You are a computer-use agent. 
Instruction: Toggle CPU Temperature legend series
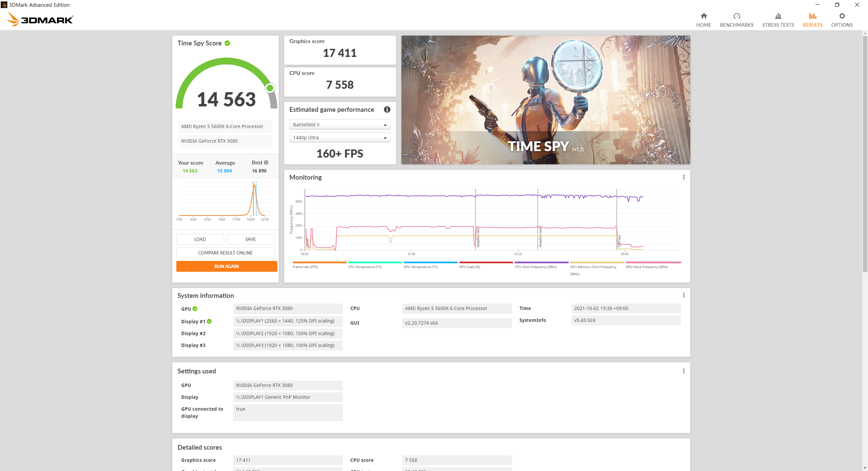(365, 267)
